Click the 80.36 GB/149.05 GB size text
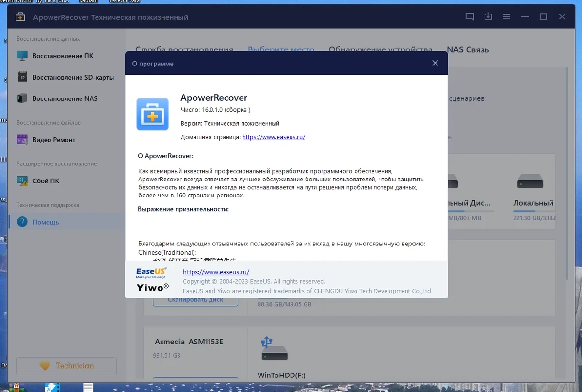 click(284, 305)
